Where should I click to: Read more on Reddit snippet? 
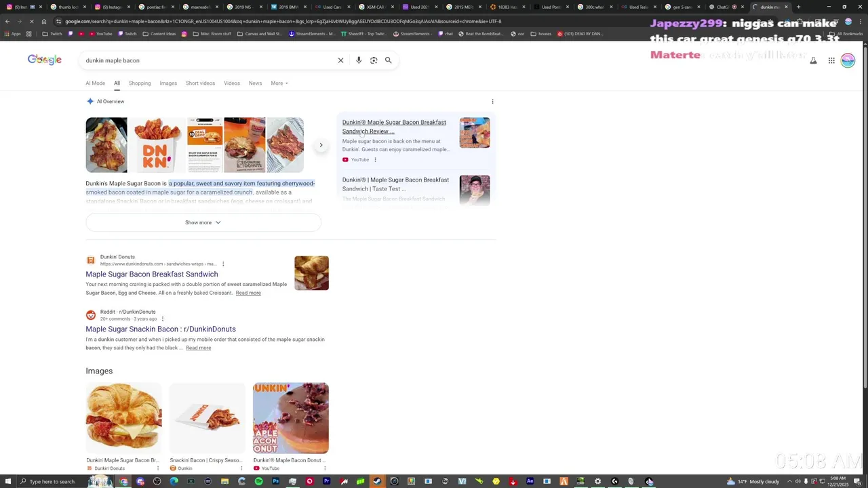198,348
